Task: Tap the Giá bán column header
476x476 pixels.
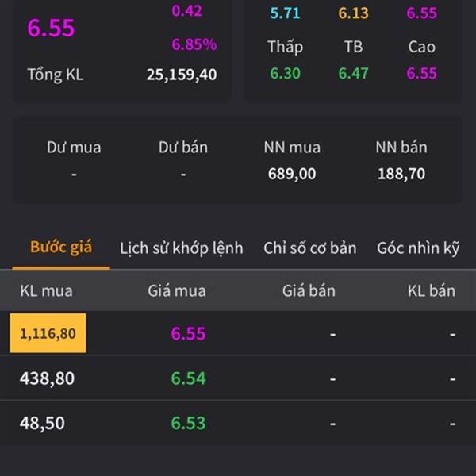Action: (x=309, y=291)
